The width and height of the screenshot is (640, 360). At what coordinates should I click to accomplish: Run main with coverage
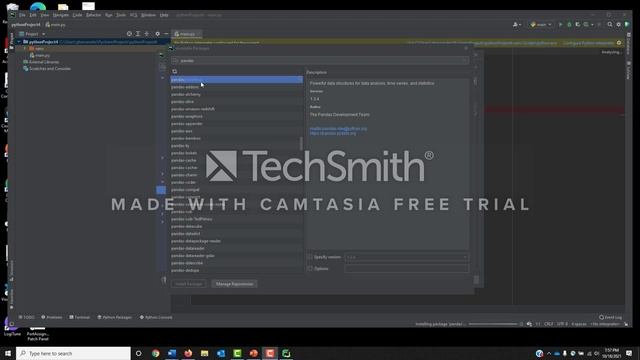pos(578,24)
